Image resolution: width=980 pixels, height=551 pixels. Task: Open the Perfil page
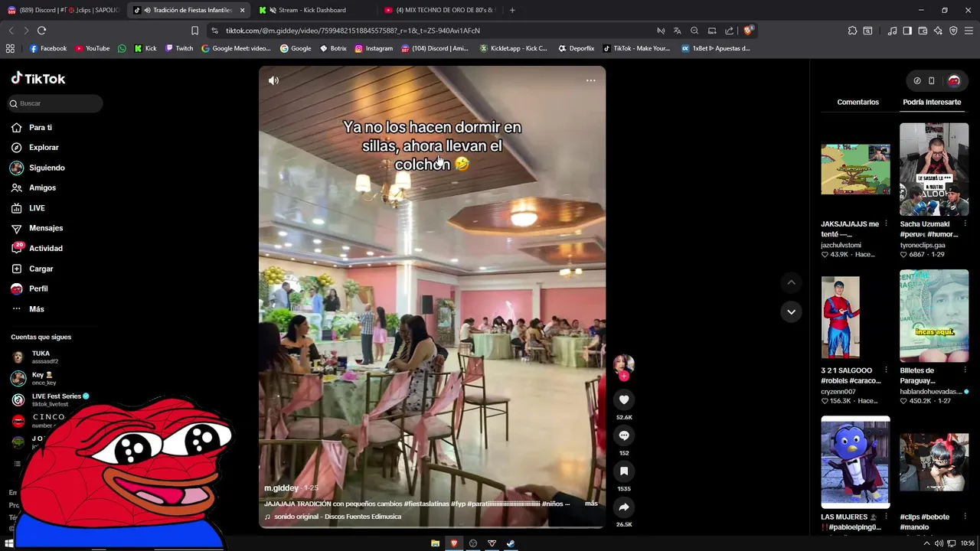pyautogui.click(x=38, y=289)
